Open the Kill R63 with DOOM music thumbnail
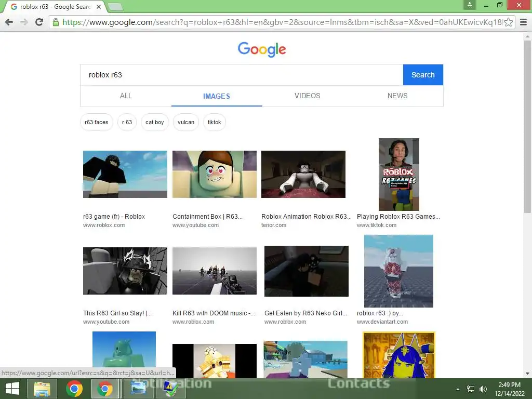This screenshot has height=399, width=532. 215,271
